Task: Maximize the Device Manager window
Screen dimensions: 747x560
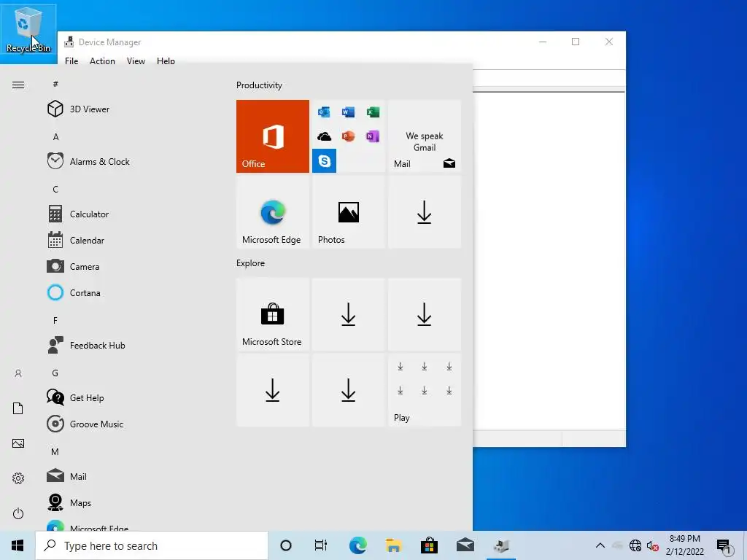Action: 576,42
